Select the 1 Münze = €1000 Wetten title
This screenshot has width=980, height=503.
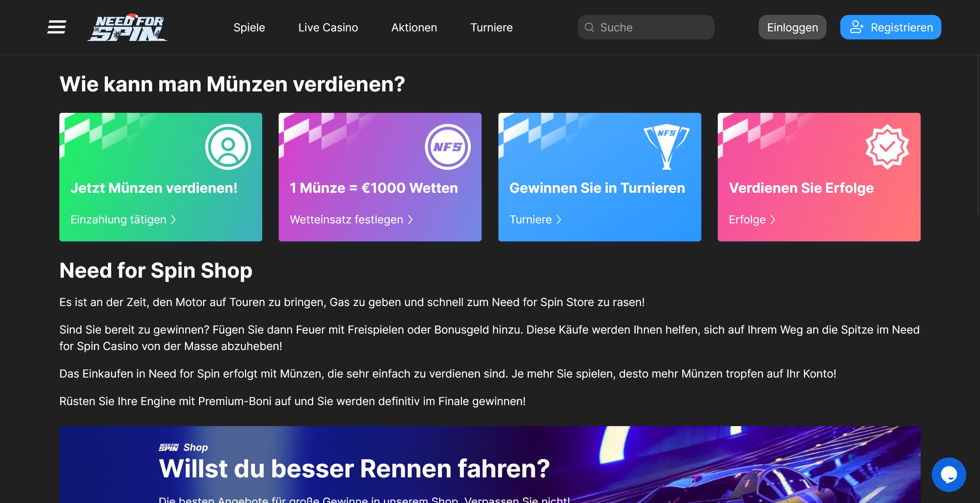click(x=374, y=188)
